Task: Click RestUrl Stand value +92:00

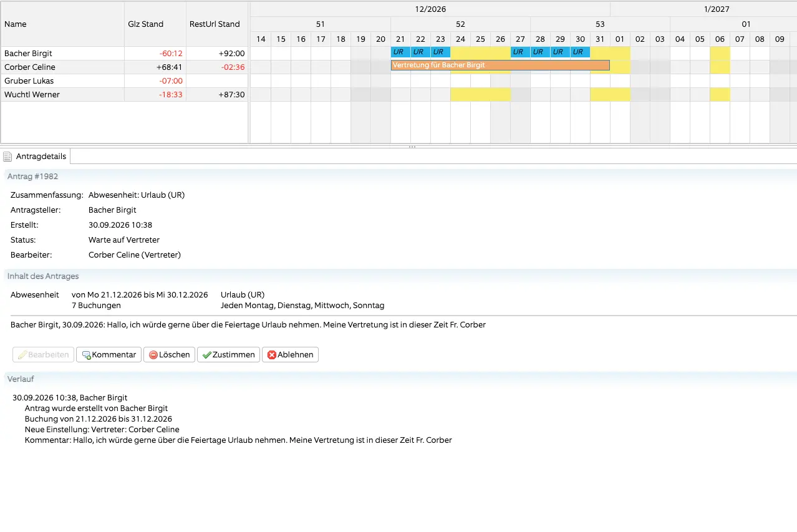Action: pos(231,54)
